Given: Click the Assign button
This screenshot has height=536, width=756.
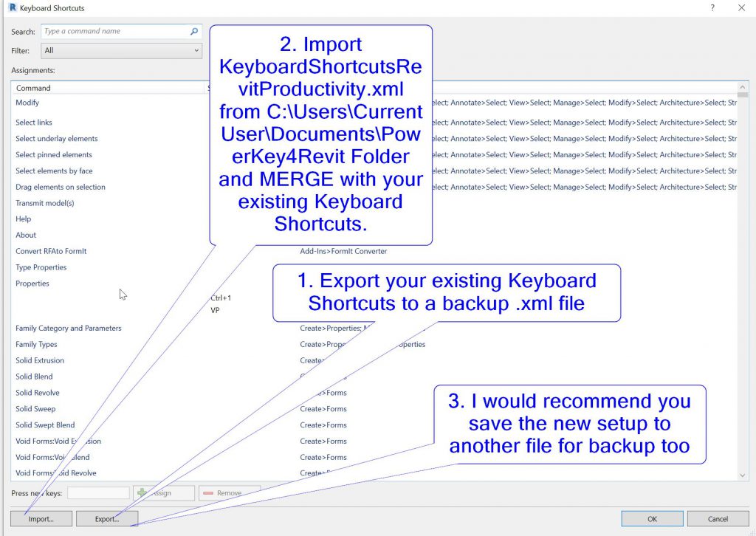Looking at the screenshot, I should coord(164,492).
